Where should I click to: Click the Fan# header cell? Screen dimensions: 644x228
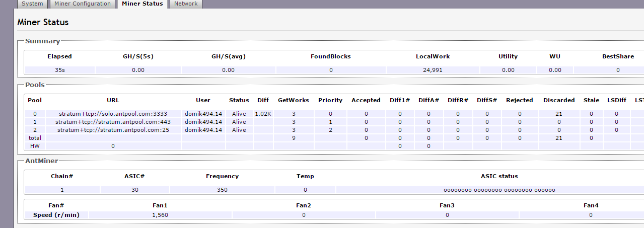56,205
